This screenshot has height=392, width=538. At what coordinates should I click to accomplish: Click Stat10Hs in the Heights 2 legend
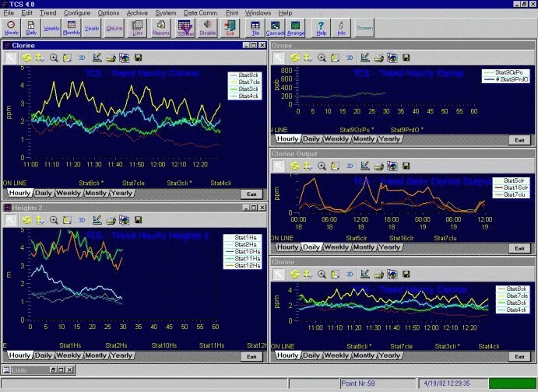(x=242, y=251)
